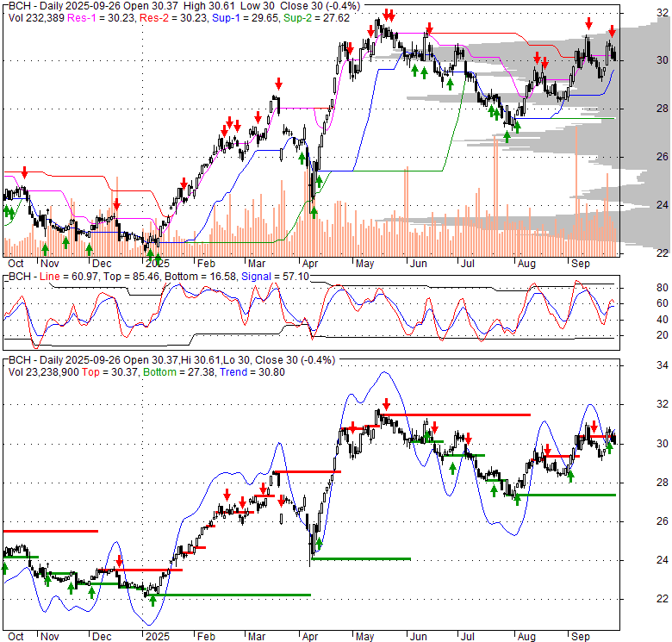This screenshot has width=672, height=642.
Task: Click the '32' price tick on bottom chart axis
Action: [x=663, y=403]
